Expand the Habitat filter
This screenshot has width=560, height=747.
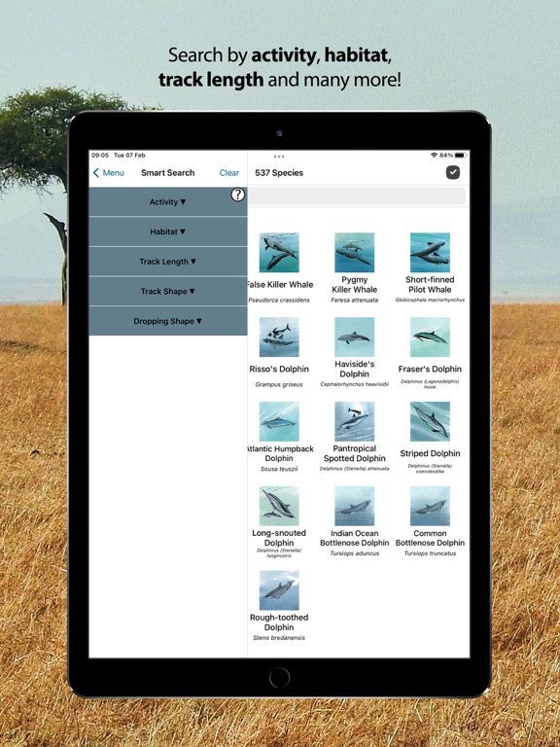167,231
